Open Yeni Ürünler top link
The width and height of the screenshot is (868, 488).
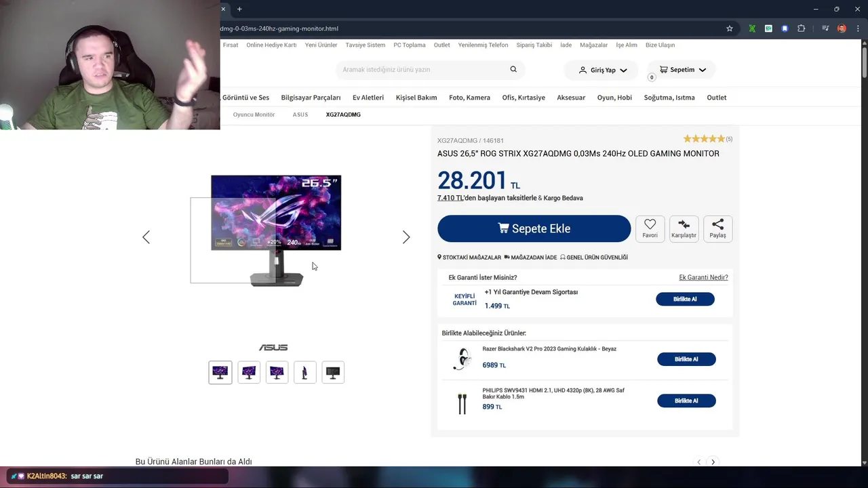321,45
